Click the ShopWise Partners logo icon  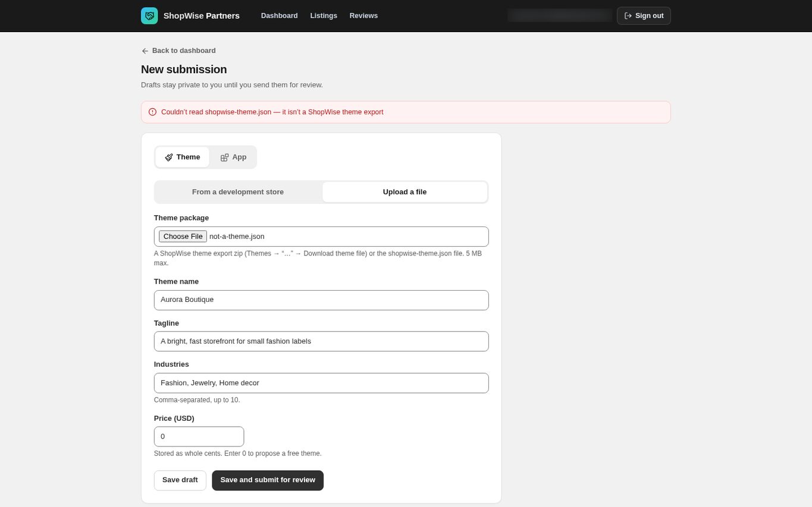[149, 15]
